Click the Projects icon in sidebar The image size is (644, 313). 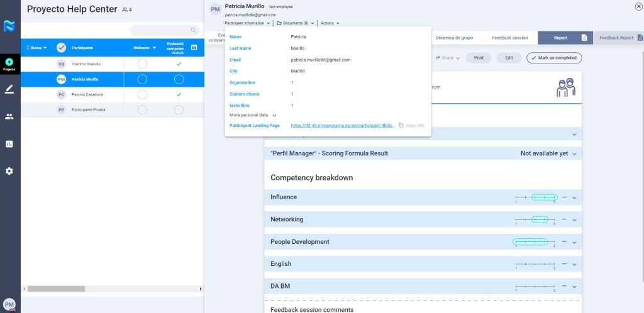(x=9, y=63)
